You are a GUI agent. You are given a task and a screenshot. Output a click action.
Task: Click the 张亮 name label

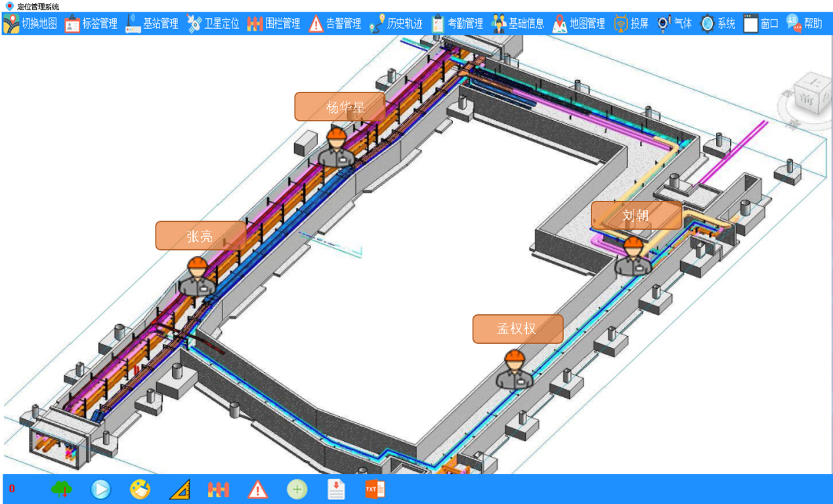(x=200, y=236)
